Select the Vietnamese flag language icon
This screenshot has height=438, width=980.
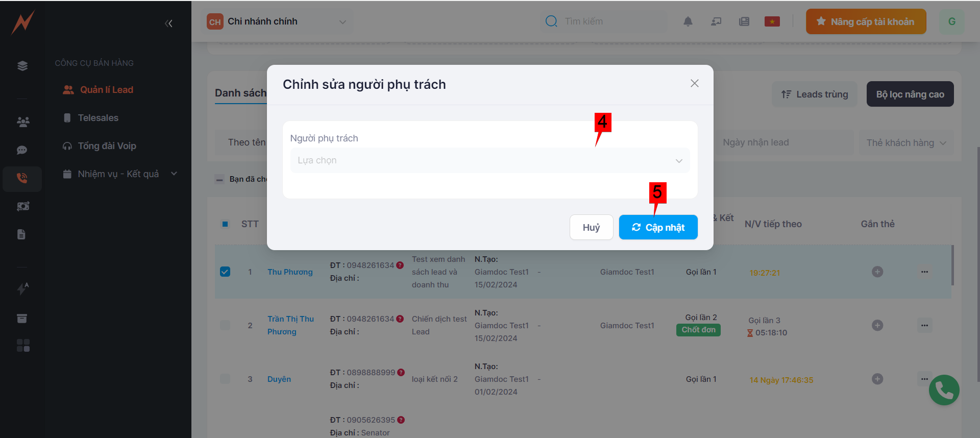tap(772, 21)
